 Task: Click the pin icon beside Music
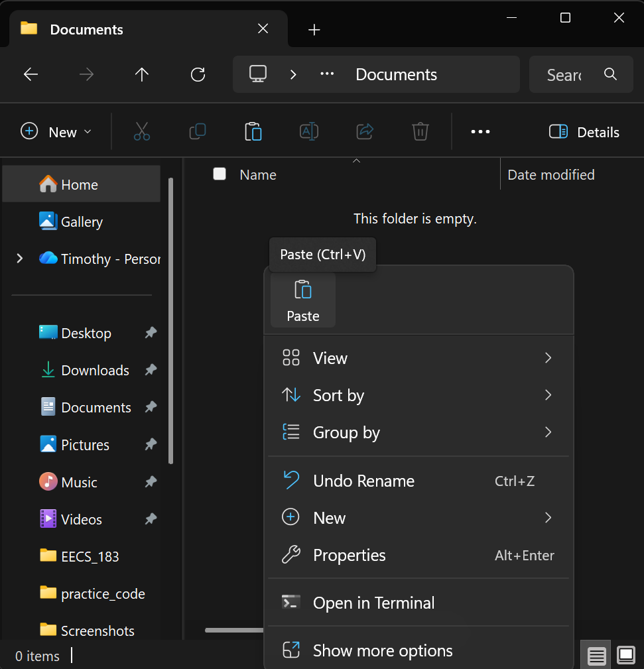(151, 482)
